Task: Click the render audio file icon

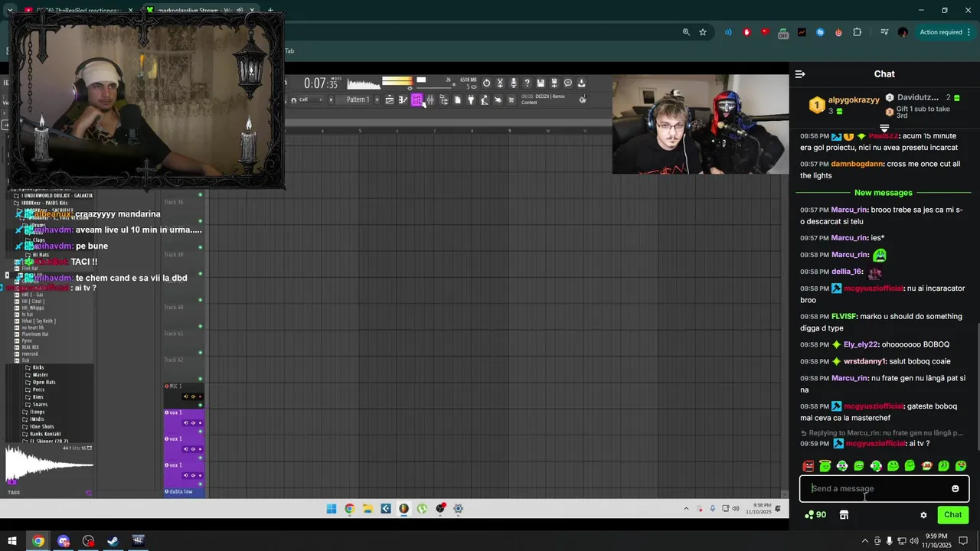Action: click(554, 83)
